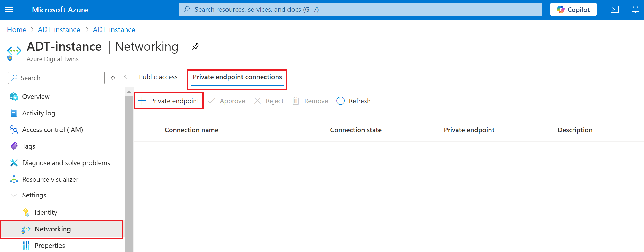Viewport: 644px width, 252px height.
Task: Click the Identity key icon
Action: [x=26, y=212]
